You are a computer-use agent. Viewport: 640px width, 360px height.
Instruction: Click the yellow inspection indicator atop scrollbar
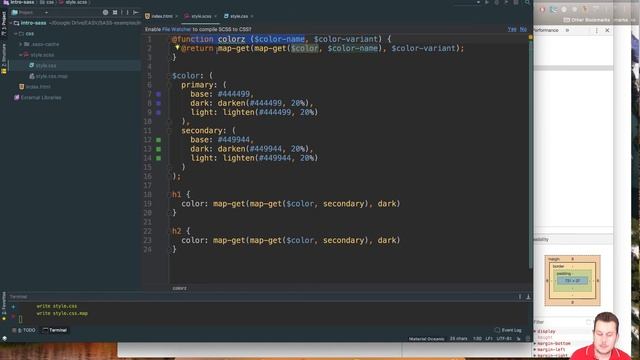click(530, 37)
